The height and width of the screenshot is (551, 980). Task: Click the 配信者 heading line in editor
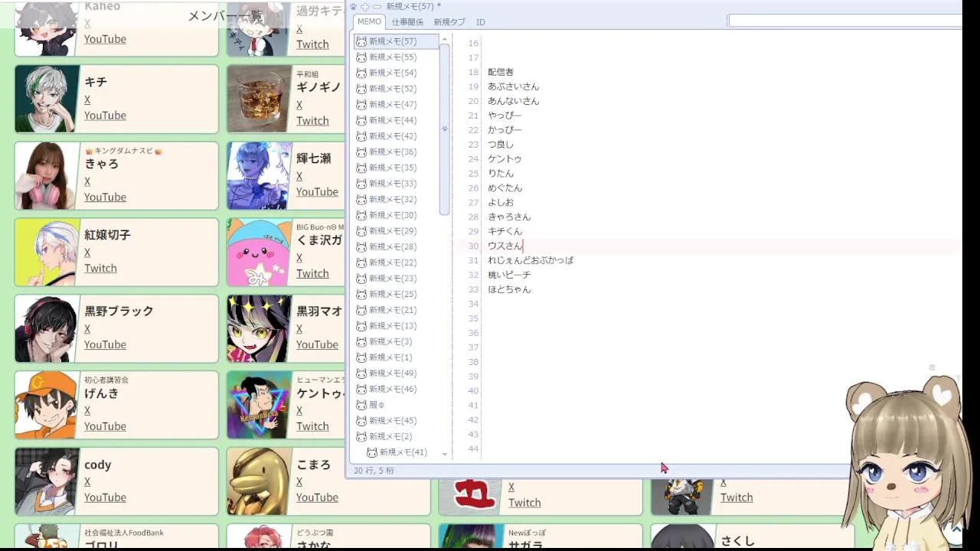(x=501, y=72)
